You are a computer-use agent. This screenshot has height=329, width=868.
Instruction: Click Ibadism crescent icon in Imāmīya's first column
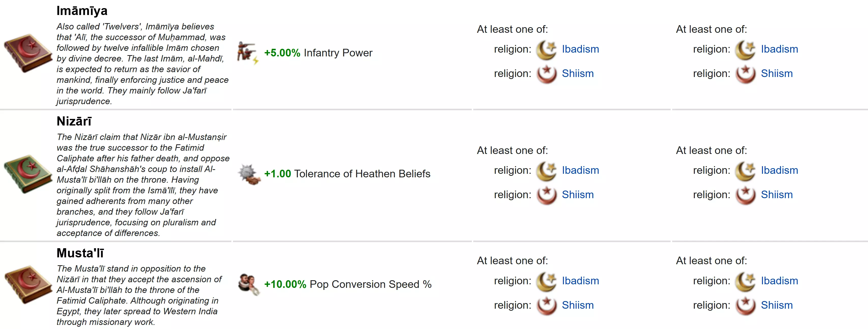pyautogui.click(x=546, y=50)
